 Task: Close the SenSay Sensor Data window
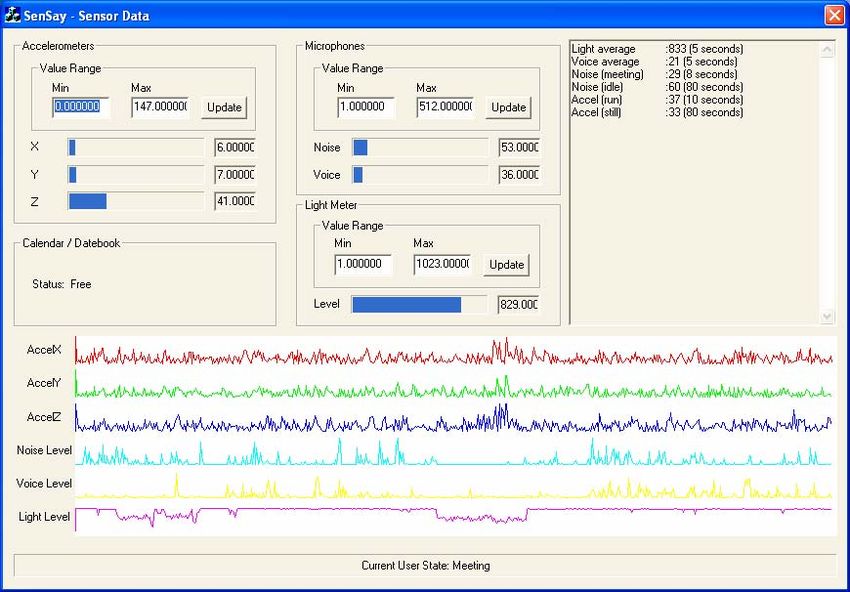[834, 15]
